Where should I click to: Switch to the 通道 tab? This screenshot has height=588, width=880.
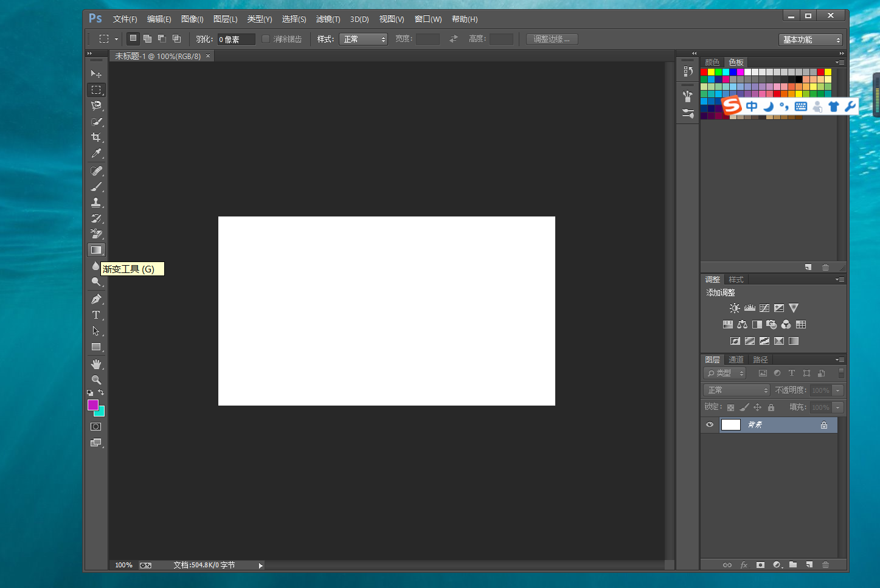[x=736, y=360]
